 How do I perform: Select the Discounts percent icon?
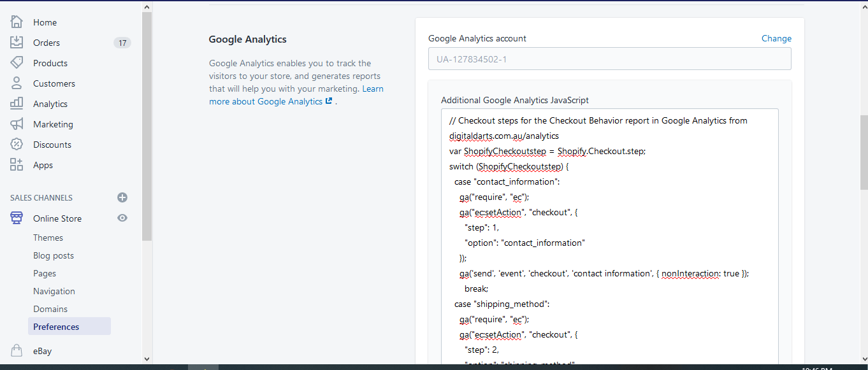point(17,144)
